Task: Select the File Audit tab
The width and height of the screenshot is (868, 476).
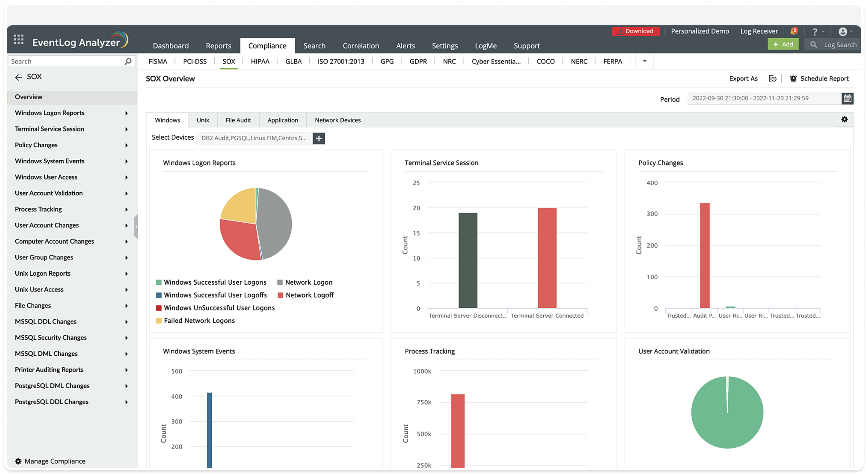Action: (x=238, y=120)
